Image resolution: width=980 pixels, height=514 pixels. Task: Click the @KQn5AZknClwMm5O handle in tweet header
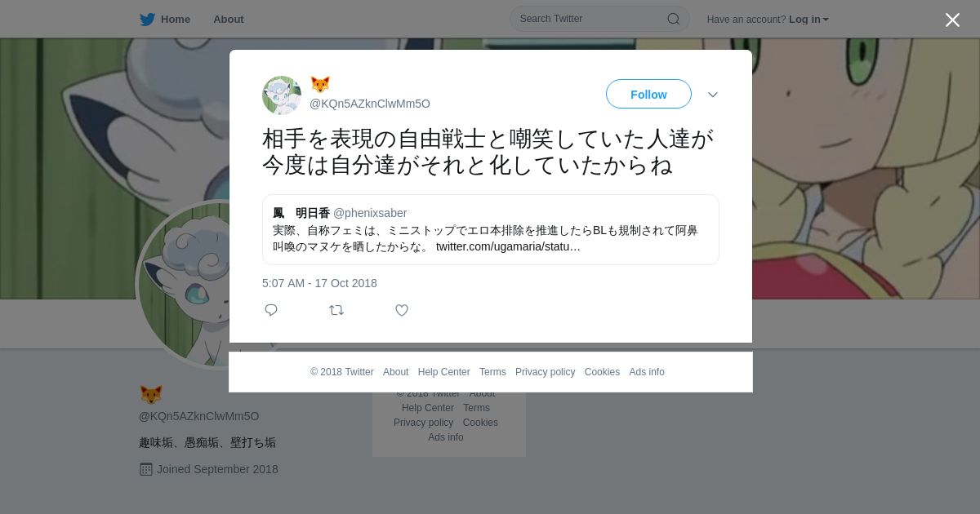pyautogui.click(x=370, y=104)
